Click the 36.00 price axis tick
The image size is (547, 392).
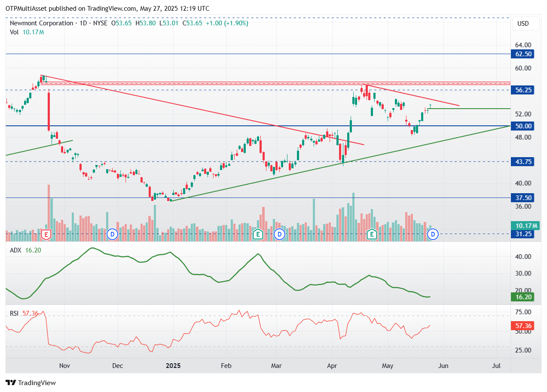(523, 207)
